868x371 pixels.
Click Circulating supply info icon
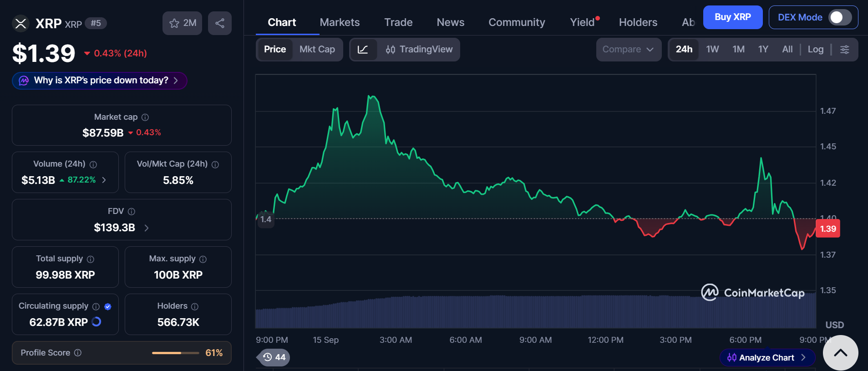(96, 306)
